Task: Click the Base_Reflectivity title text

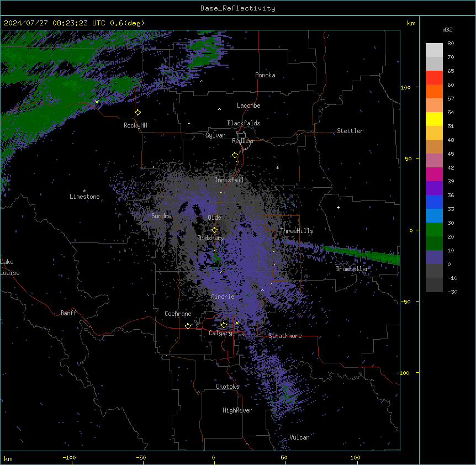Action: tap(238, 8)
